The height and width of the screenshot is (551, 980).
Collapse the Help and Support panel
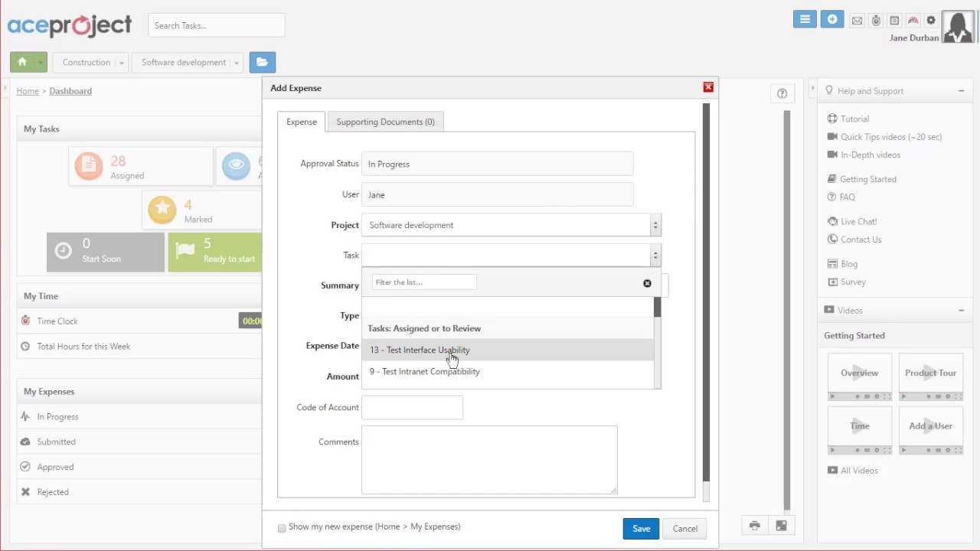[961, 91]
